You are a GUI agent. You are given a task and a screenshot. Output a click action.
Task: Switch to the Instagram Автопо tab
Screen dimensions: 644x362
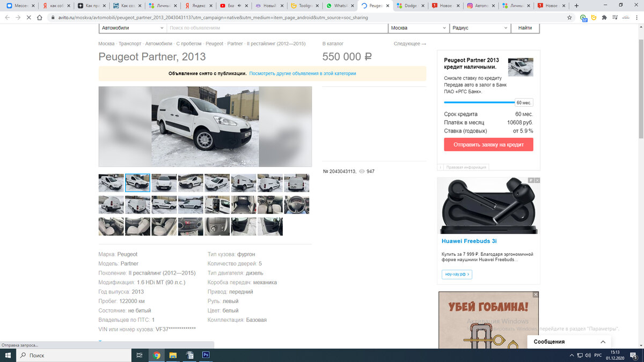click(x=481, y=5)
